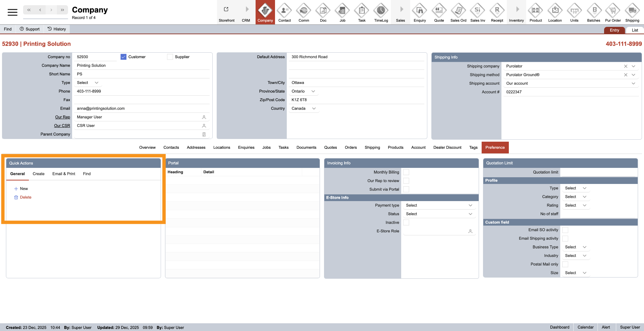Clear the Purolator shipping company selection
Image resolution: width=644 pixels, height=331 pixels.
(626, 66)
